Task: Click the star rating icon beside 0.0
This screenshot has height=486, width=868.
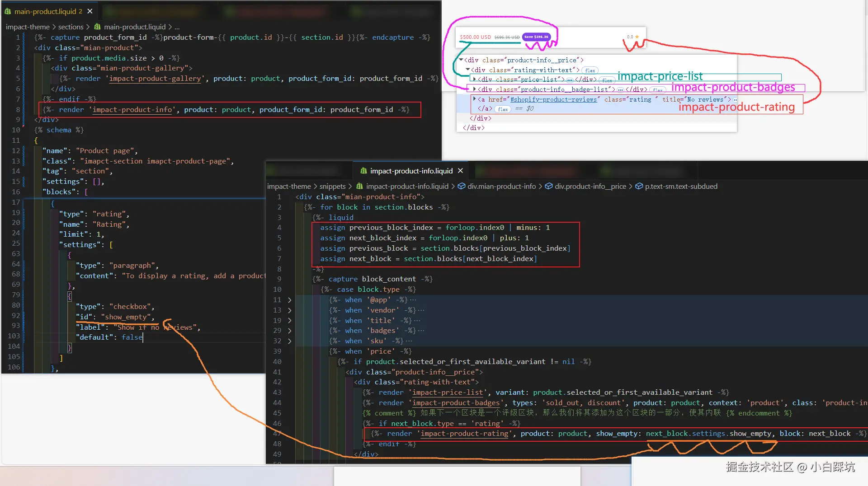Action: (637, 37)
